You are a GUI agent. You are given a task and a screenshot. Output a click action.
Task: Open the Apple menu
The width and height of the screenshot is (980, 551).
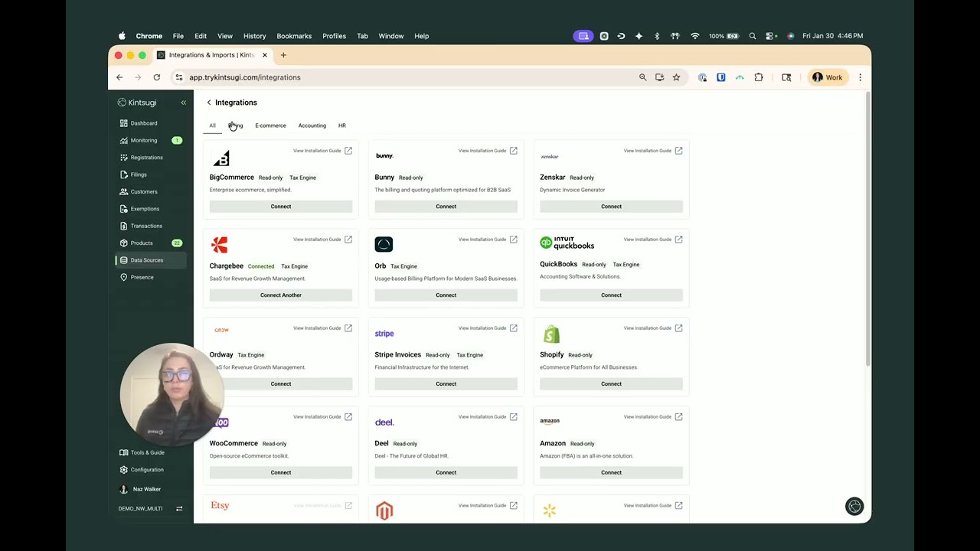point(122,36)
